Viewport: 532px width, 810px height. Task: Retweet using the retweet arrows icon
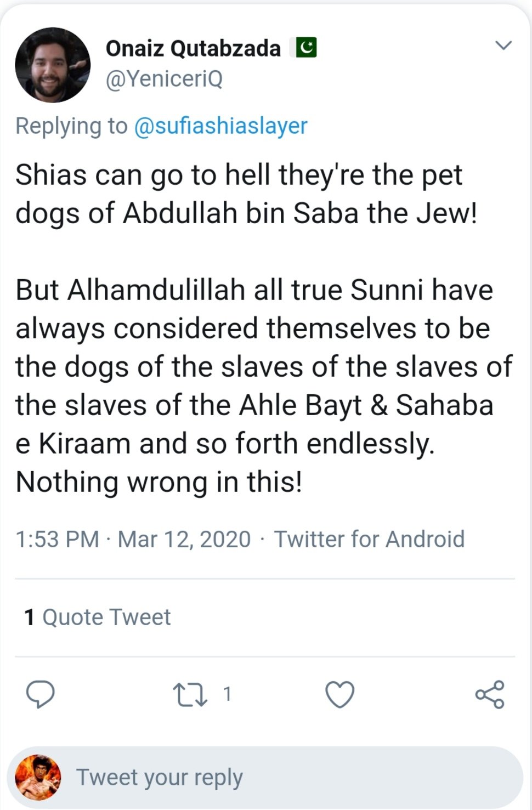(x=190, y=694)
